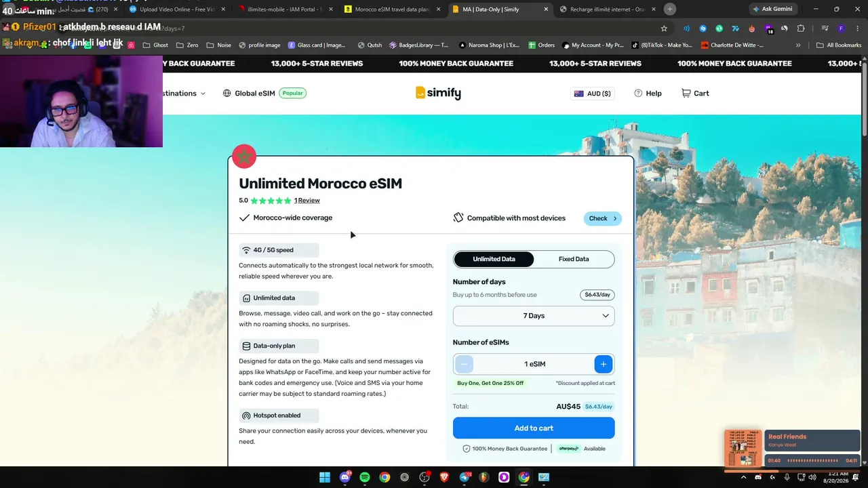
Task: Open the Shazam browser extension
Action: click(703, 28)
